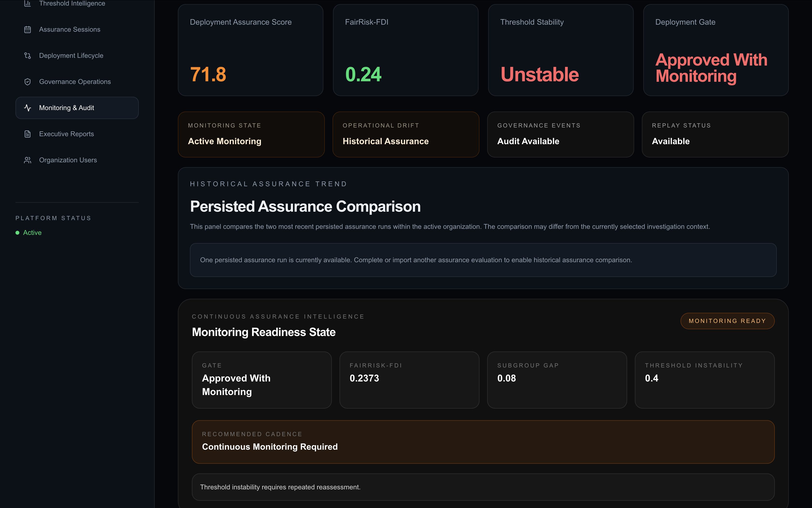Click the Monitoring Ready badge
The image size is (812, 508).
727,321
